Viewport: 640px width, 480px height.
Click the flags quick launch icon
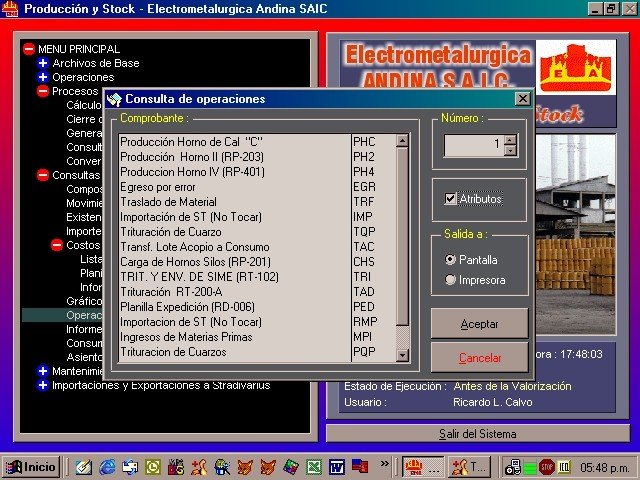(360, 467)
